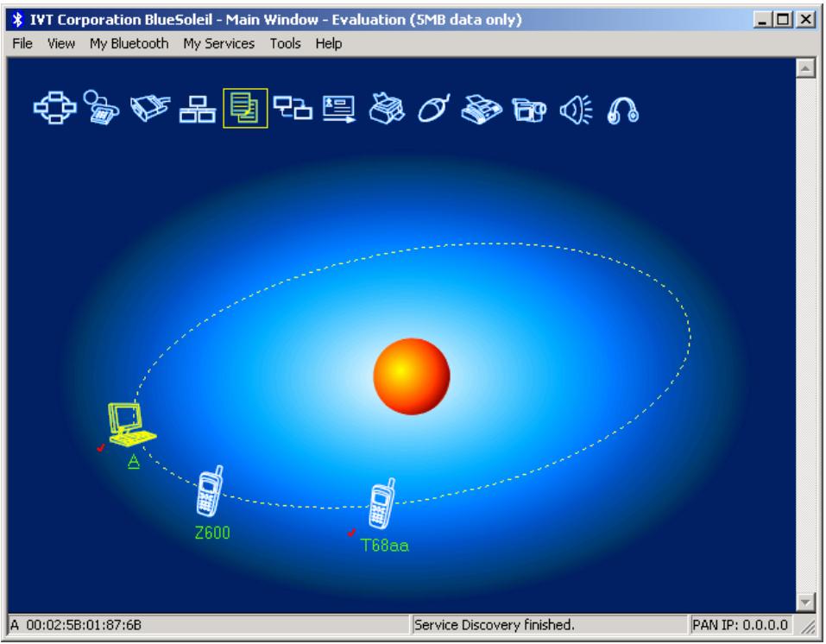Click the scrollbar down arrow
The height and width of the screenshot is (644, 826).
pos(805,602)
